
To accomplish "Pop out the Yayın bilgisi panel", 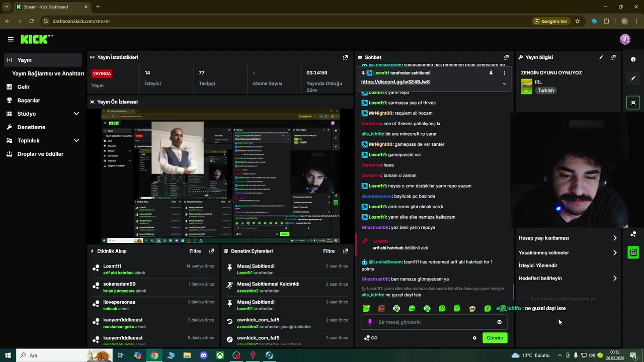I will 613,57.
